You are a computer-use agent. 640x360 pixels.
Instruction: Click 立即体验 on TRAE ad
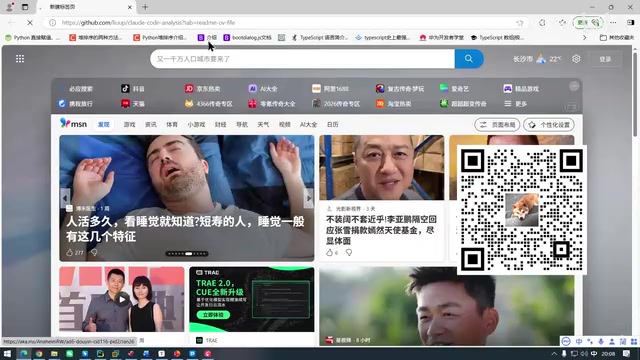pyautogui.click(x=213, y=315)
